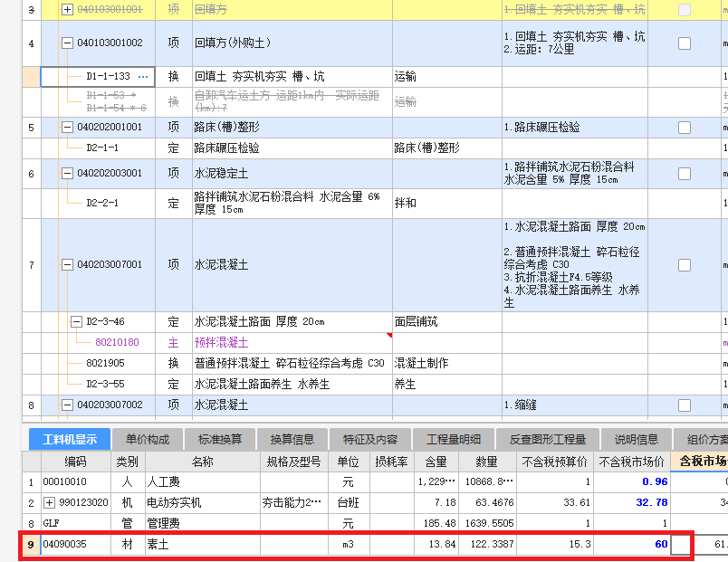
Task: Select the 规格及型号 column header
Action: pos(294,462)
